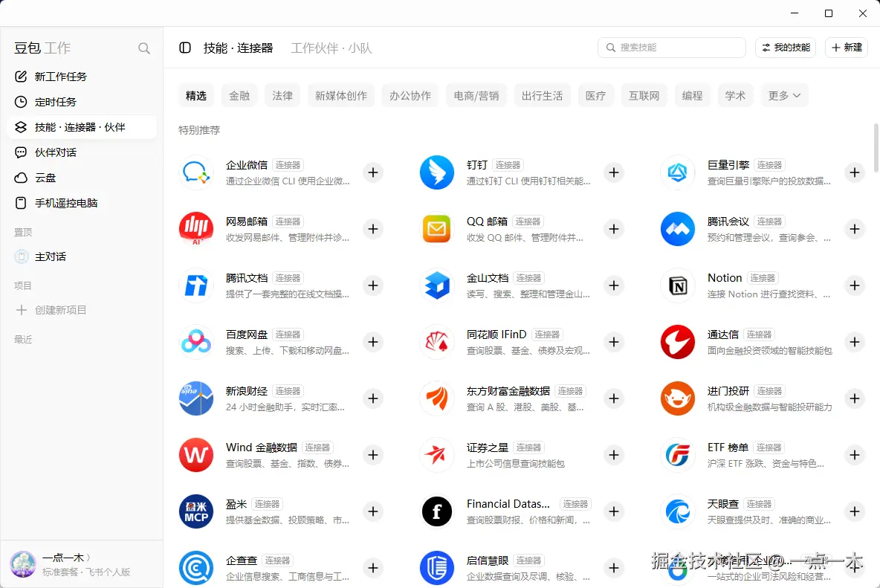Open 新工作任务 in the sidebar

tap(82, 77)
